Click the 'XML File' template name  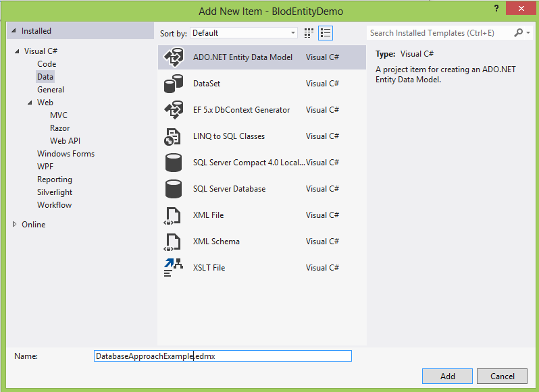[x=208, y=215]
